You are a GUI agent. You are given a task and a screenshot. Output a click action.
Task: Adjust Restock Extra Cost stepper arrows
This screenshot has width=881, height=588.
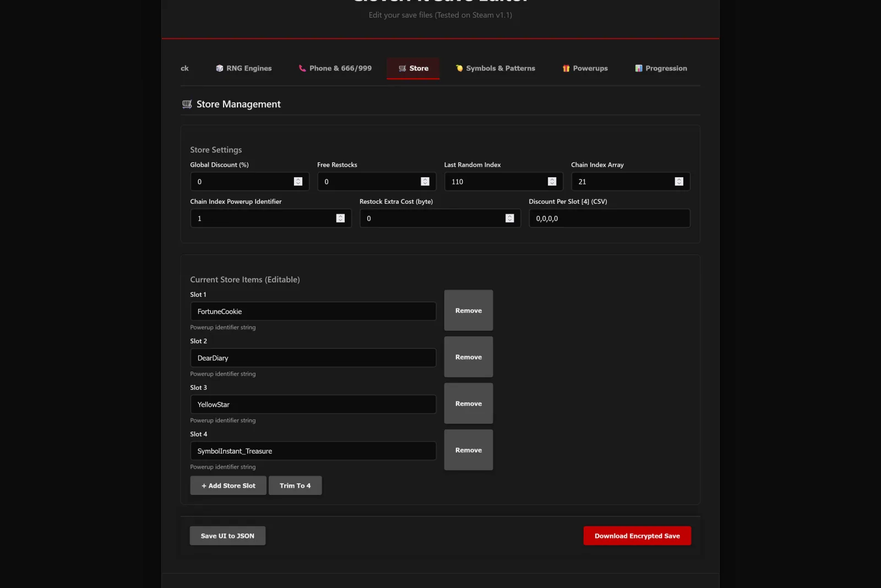(x=509, y=219)
